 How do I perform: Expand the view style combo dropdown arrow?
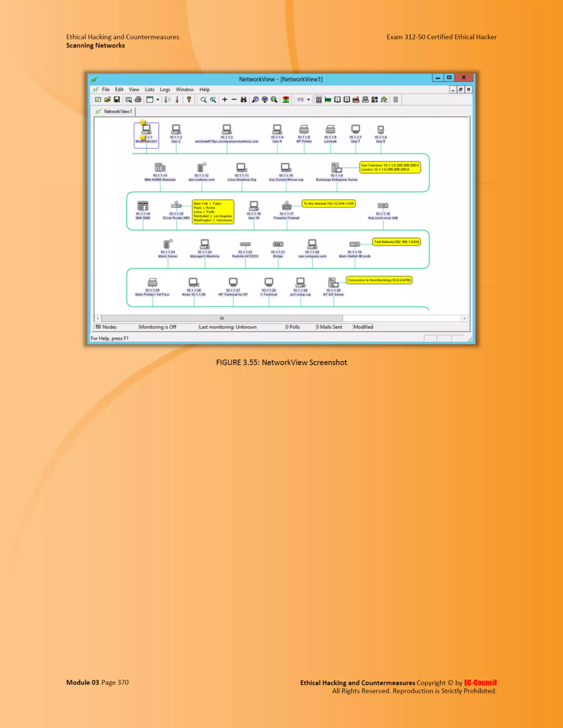tap(308, 100)
